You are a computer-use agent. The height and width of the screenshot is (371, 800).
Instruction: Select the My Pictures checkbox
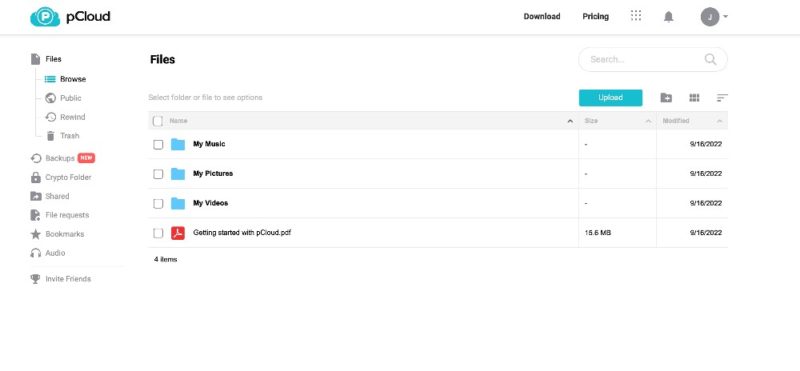(158, 174)
